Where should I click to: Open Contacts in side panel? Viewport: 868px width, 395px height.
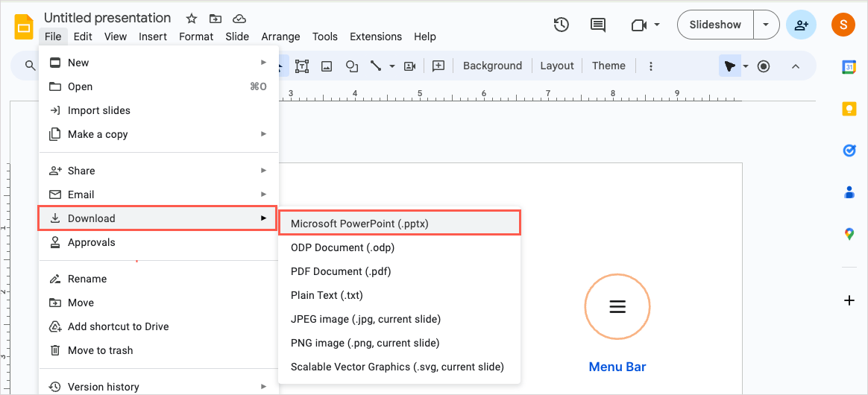849,192
